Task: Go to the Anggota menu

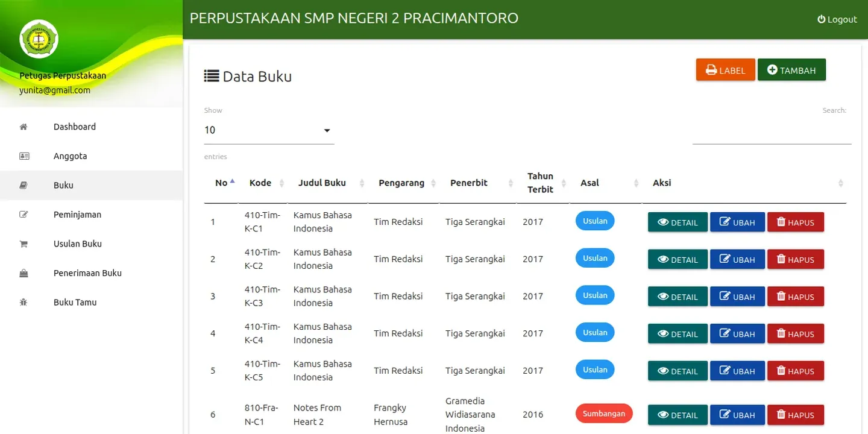Action: (x=92, y=156)
